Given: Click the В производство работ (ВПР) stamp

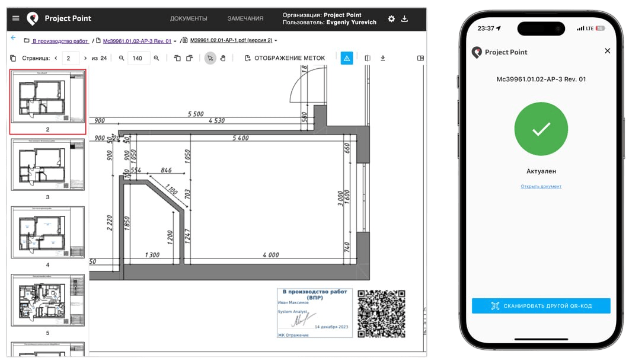Looking at the screenshot, I should point(314,313).
